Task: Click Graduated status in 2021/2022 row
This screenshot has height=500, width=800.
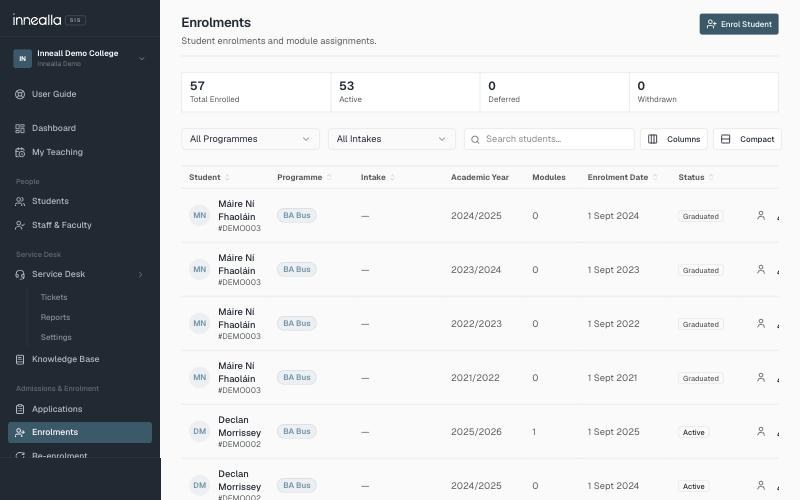Action: (x=701, y=379)
